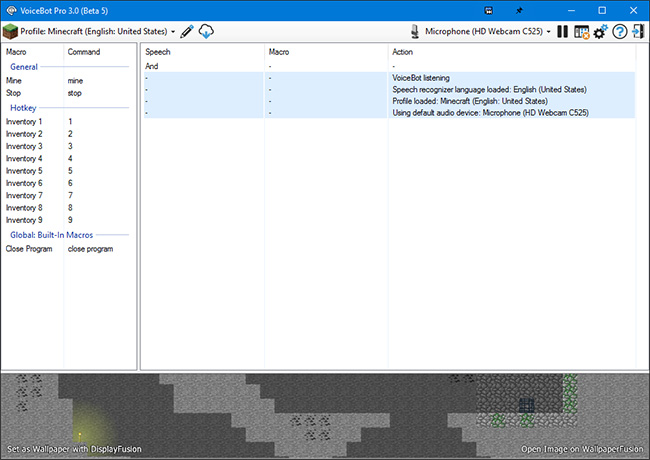
Task: Open help with the question mark icon
Action: pyautogui.click(x=620, y=31)
